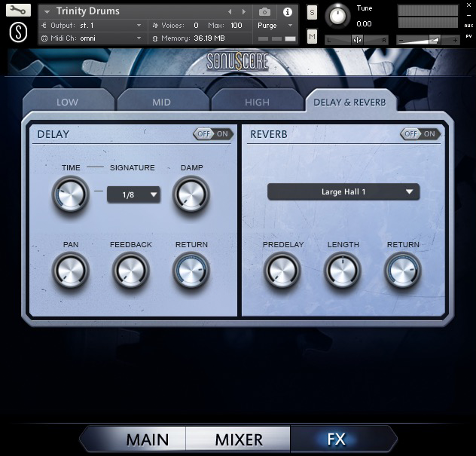Click the Purge status indicator bars
The height and width of the screenshot is (456, 476).
(276, 39)
